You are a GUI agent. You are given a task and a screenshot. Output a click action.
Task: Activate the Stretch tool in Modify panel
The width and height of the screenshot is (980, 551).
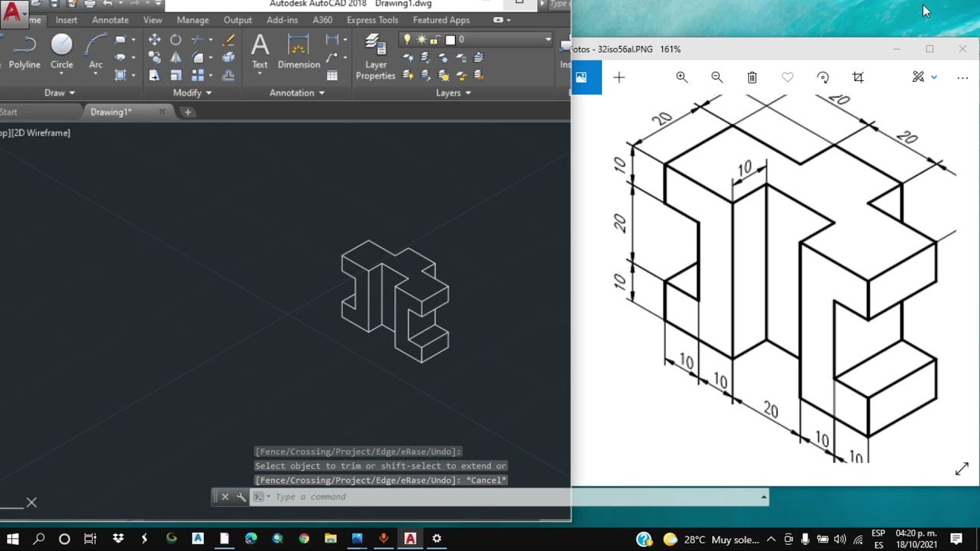(155, 75)
